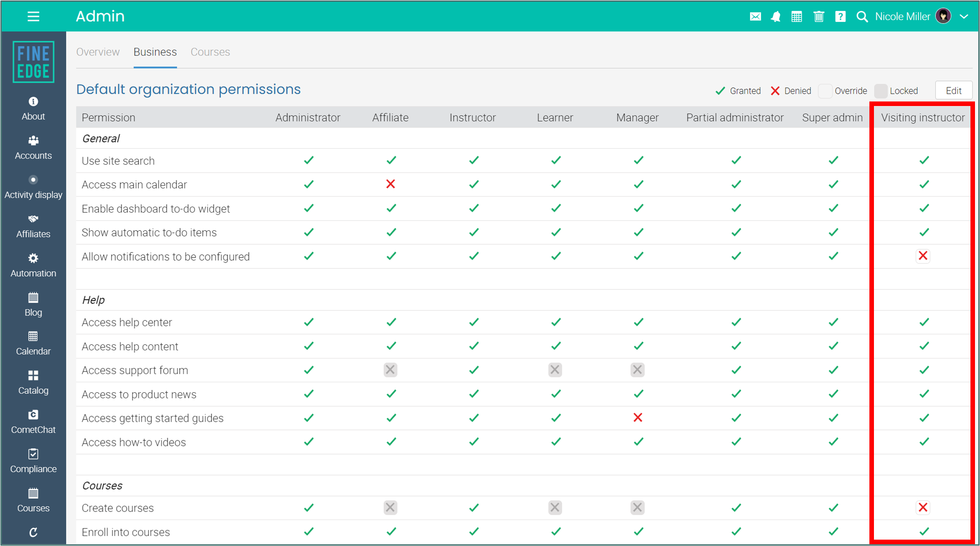Open the messages envelope icon
This screenshot has height=546, width=980.
[755, 17]
